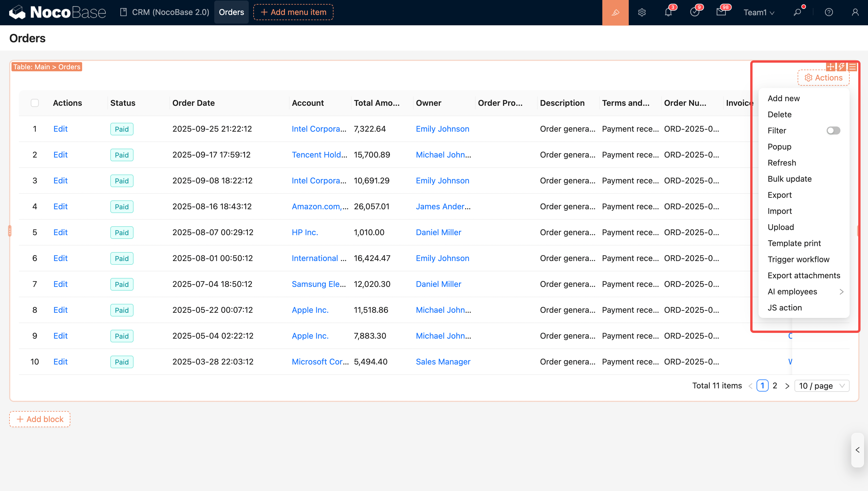The width and height of the screenshot is (868, 491).
Task: Click the Add block button
Action: [x=40, y=419]
